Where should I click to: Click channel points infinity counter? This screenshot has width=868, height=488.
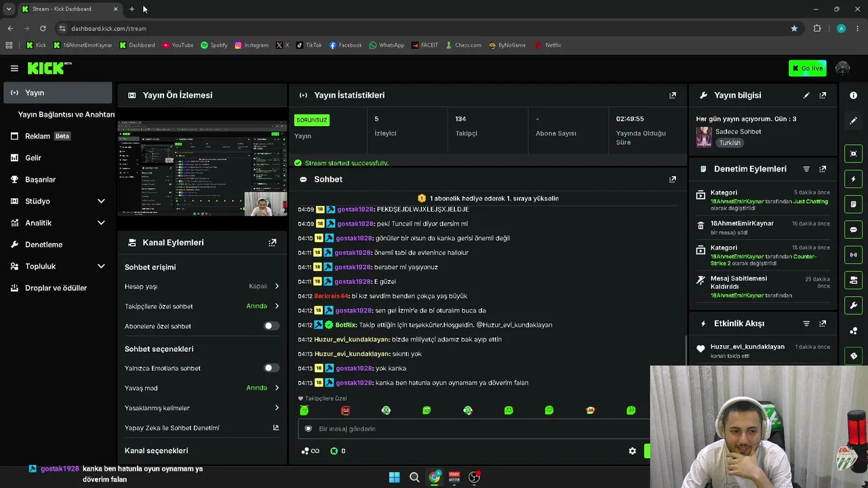(x=310, y=451)
